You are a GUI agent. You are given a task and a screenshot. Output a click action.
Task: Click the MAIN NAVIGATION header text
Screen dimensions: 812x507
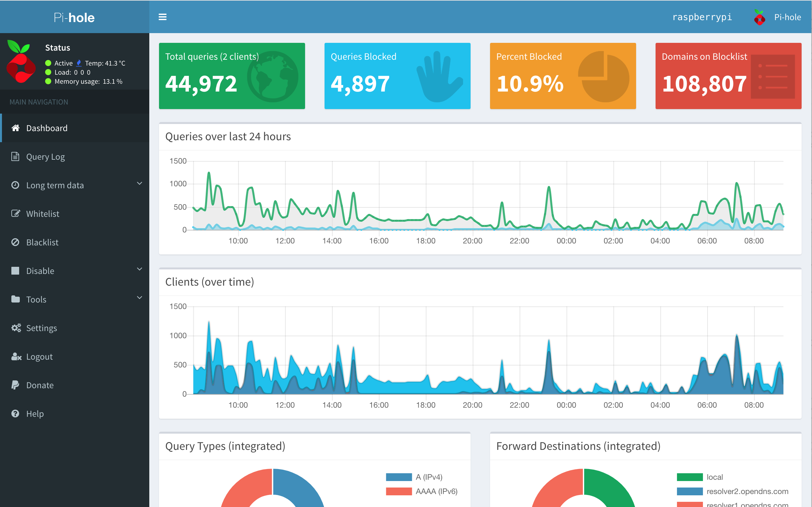[39, 102]
